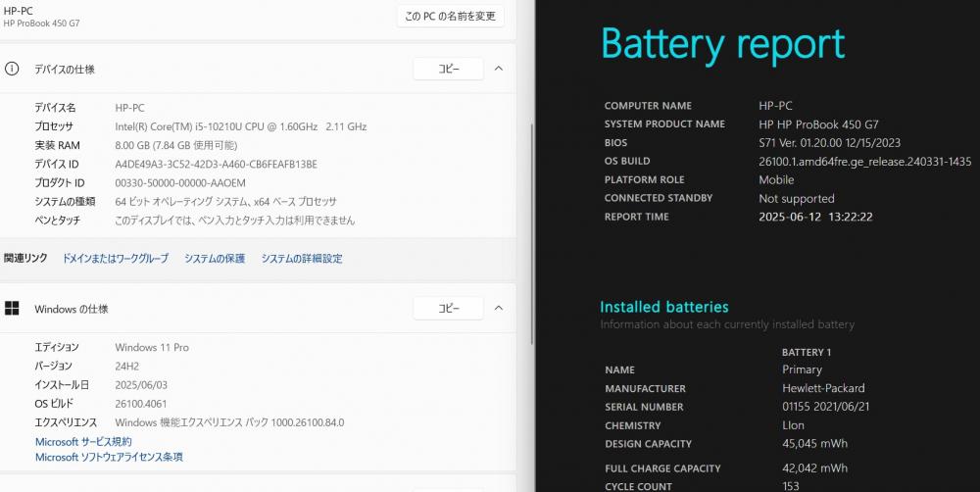Select the product ID 00330-50000 value
This screenshot has width=980, height=492.
point(180,182)
